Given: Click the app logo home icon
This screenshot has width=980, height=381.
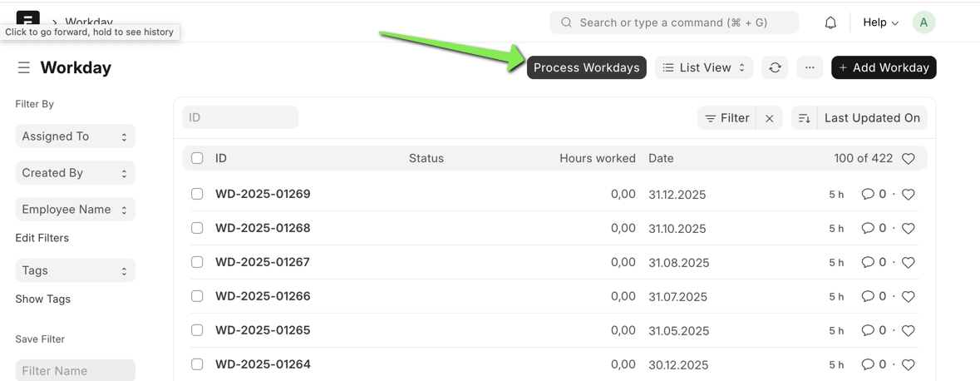Looking at the screenshot, I should pyautogui.click(x=28, y=19).
